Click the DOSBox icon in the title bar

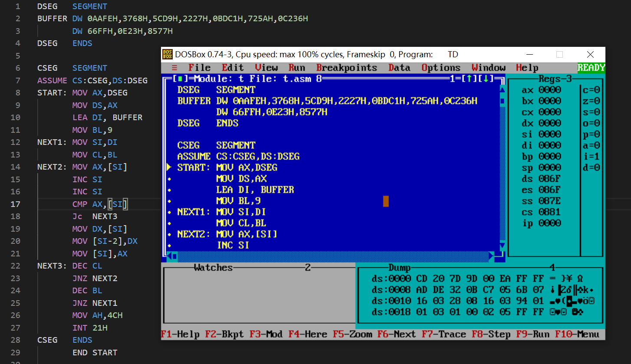click(167, 54)
